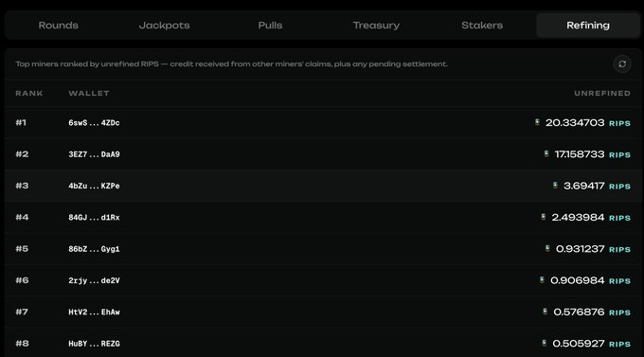The height and width of the screenshot is (357, 644).
Task: Click the 'Top miners ranked by unrefined RIPS' description
Action: [x=231, y=64]
